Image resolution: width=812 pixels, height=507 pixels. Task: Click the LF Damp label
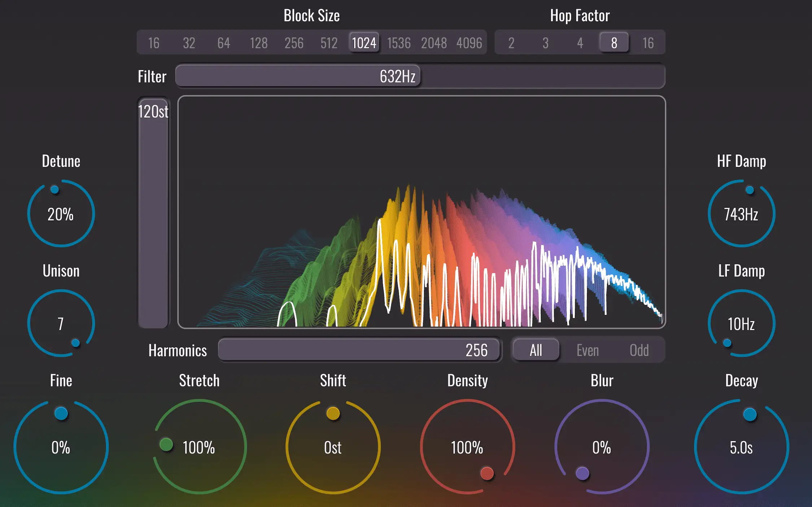click(x=742, y=271)
